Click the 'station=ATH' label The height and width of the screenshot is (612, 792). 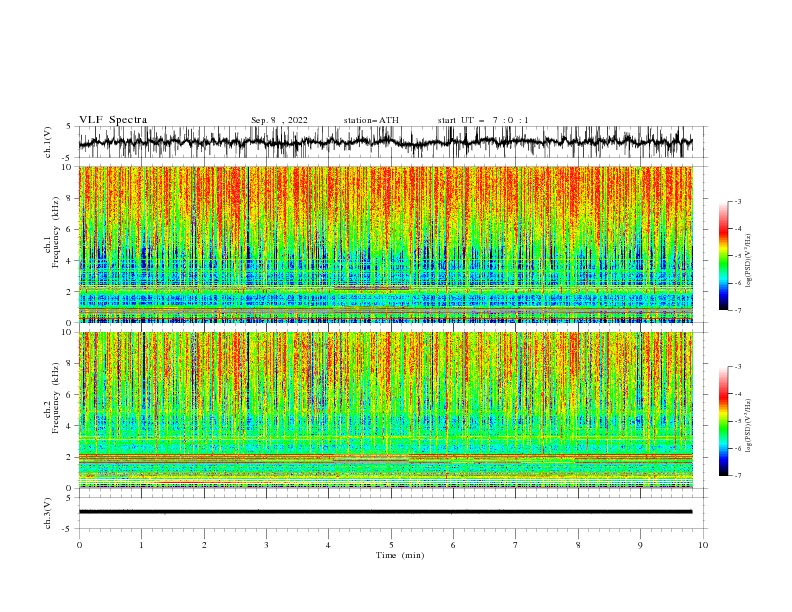tap(371, 120)
